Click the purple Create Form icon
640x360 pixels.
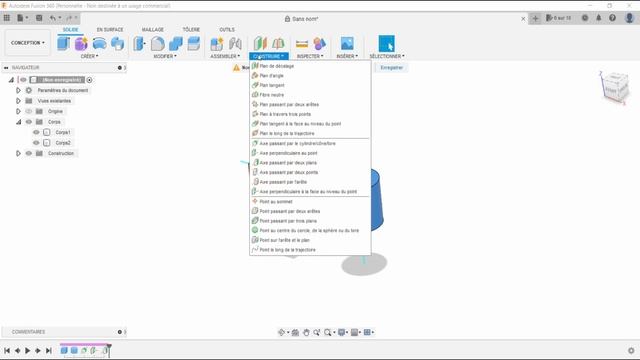pos(81,43)
